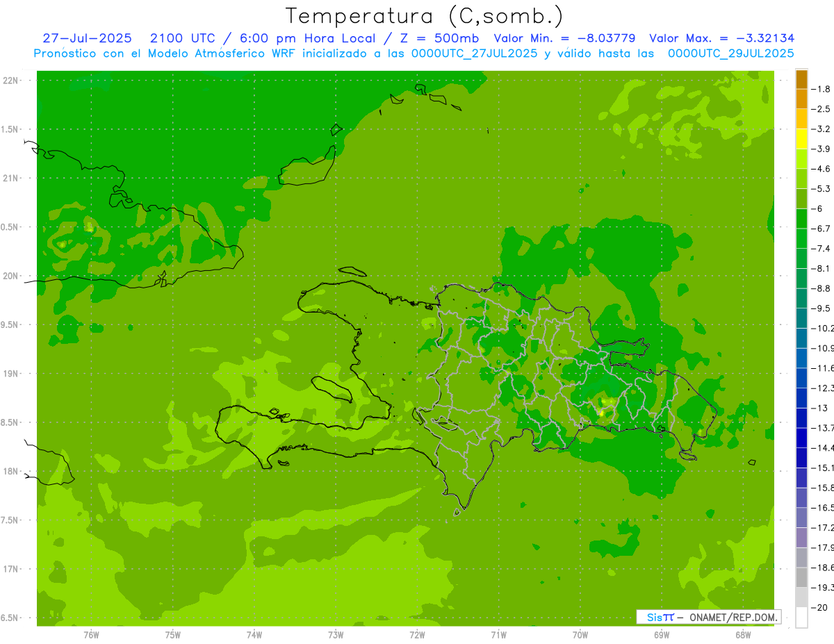Image resolution: width=834 pixels, height=644 pixels.
Task: Click the "76W" longitude label
Action: 91,634
